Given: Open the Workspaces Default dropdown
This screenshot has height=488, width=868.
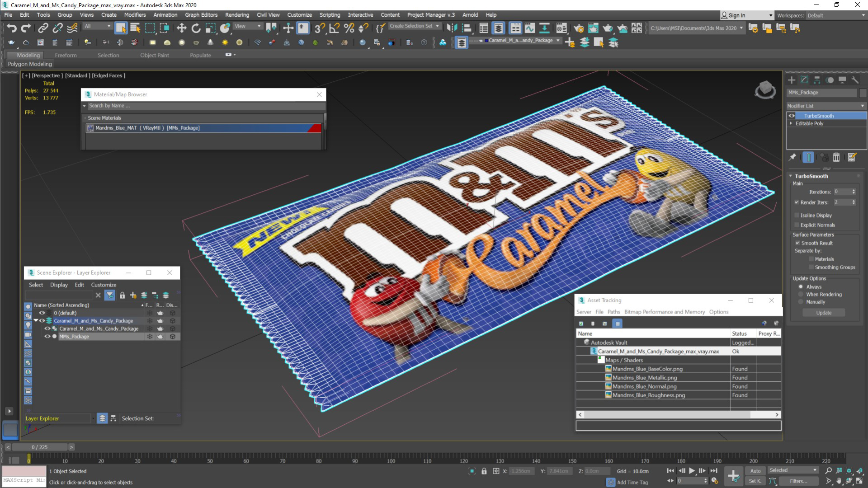Looking at the screenshot, I should (836, 15).
